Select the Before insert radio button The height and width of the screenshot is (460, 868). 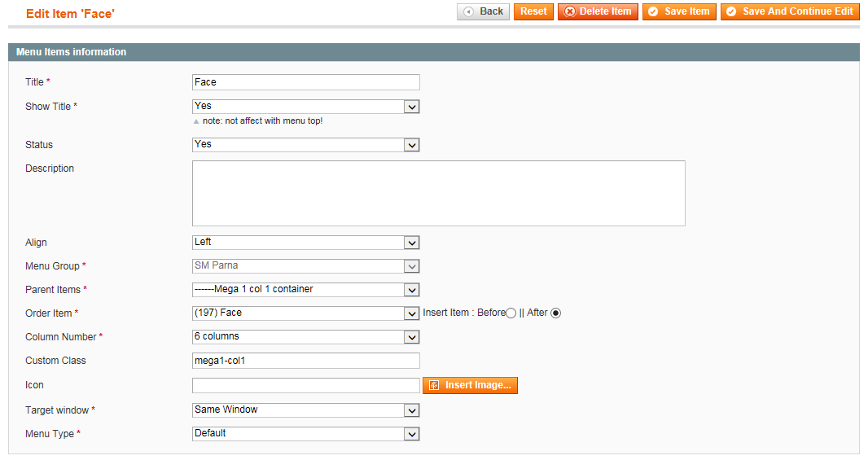pyautogui.click(x=511, y=313)
